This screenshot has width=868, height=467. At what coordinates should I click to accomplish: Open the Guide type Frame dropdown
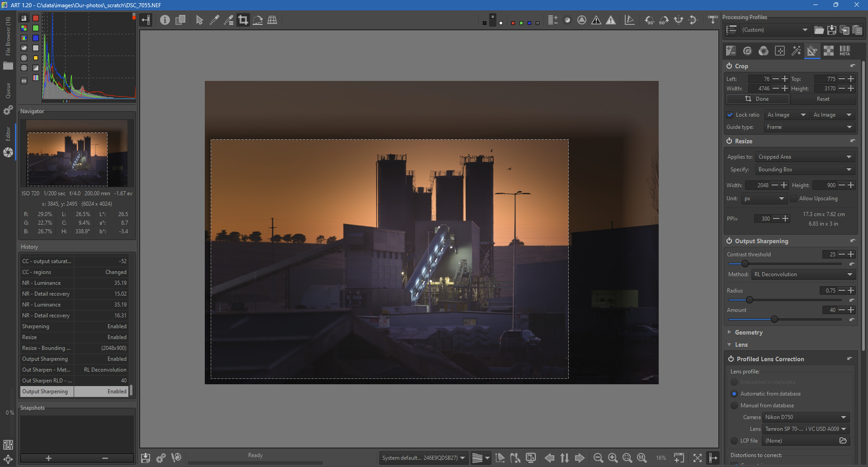[808, 127]
